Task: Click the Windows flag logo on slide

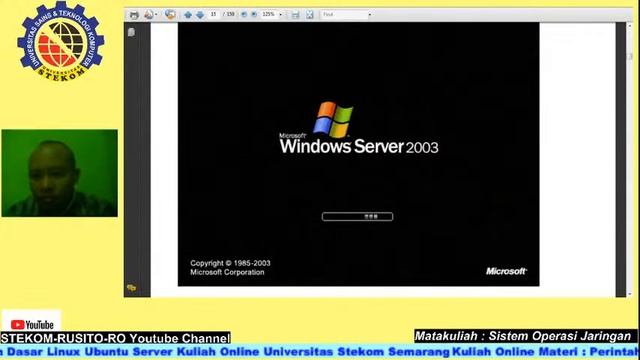Action: [333, 119]
